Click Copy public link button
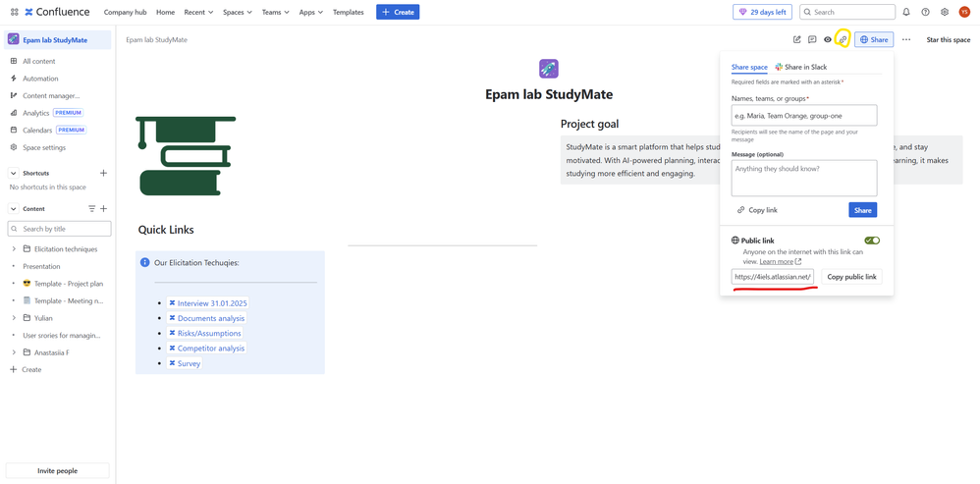Viewport: 980px width, 484px height. tap(852, 277)
